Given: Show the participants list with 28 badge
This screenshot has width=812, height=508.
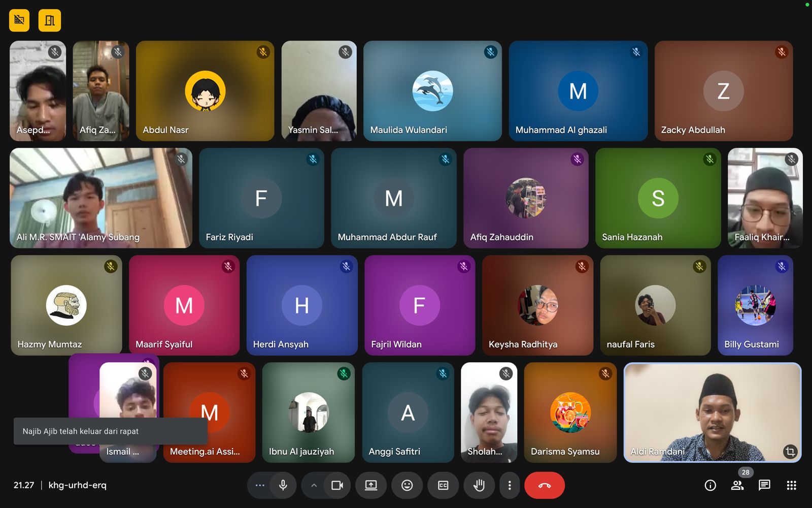Looking at the screenshot, I should (x=737, y=485).
